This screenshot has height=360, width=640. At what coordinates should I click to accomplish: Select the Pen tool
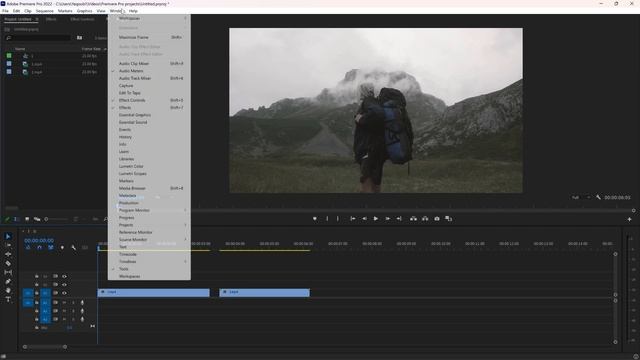pos(8,282)
